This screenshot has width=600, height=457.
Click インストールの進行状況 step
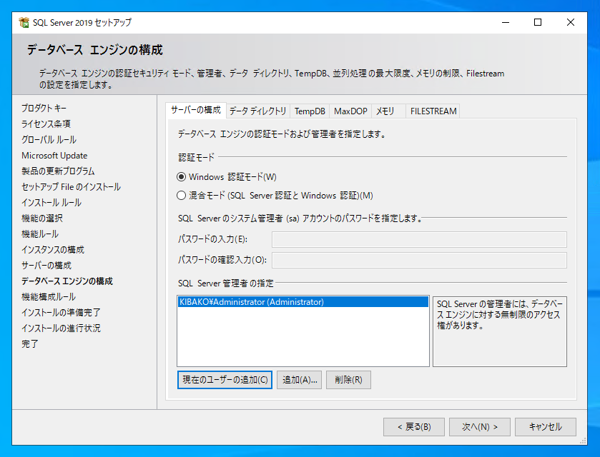[x=61, y=328]
